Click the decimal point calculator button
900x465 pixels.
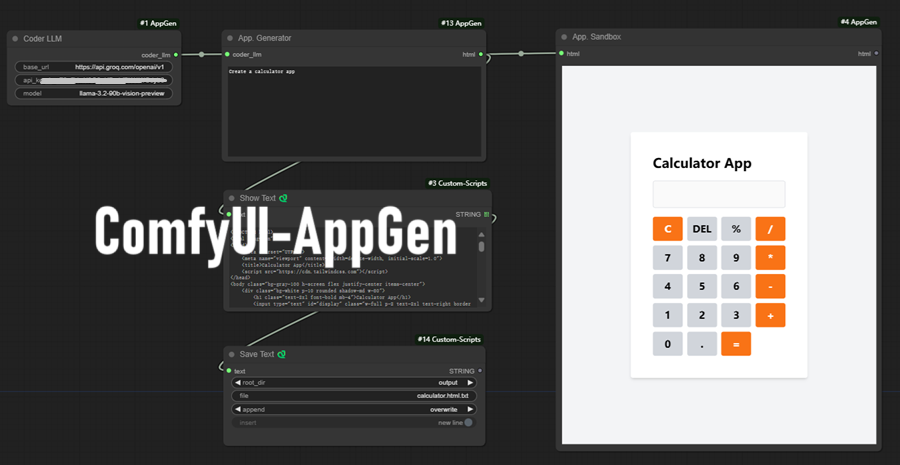coord(702,344)
